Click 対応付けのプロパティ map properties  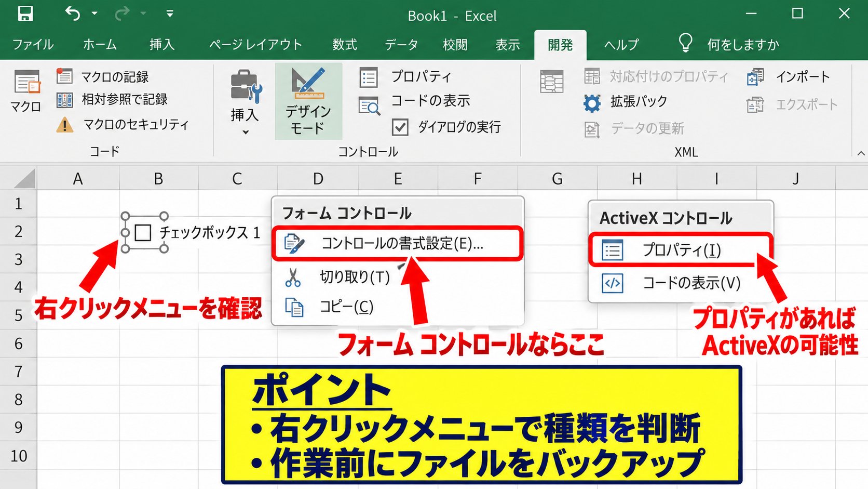pyautogui.click(x=656, y=77)
